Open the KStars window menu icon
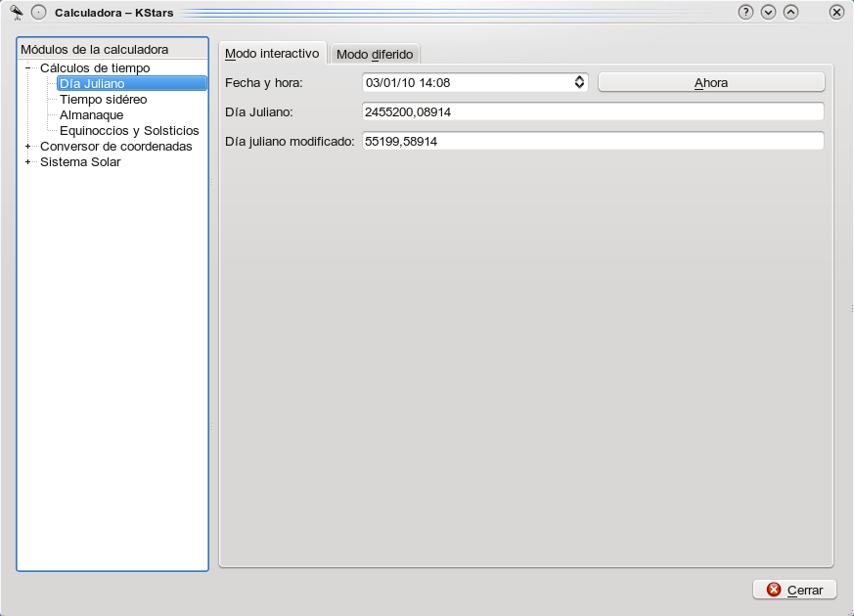Viewport: 854px width, 616px height. 17,12
